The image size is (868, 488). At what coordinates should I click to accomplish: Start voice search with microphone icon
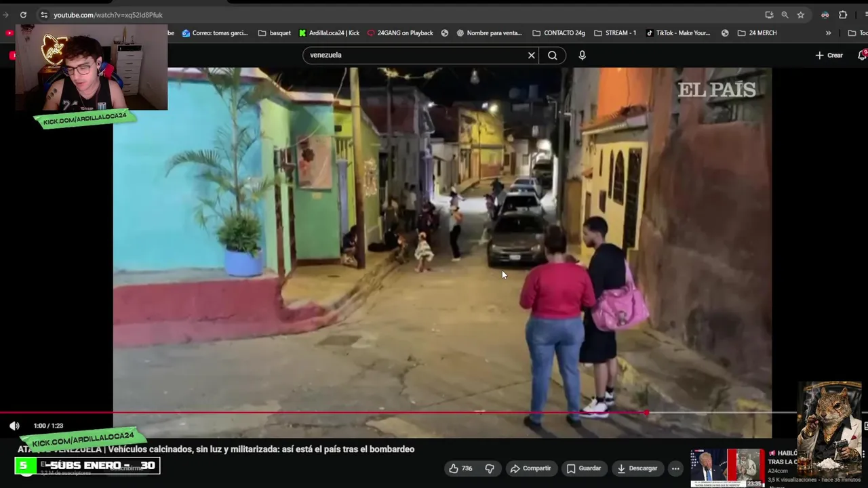click(x=582, y=56)
